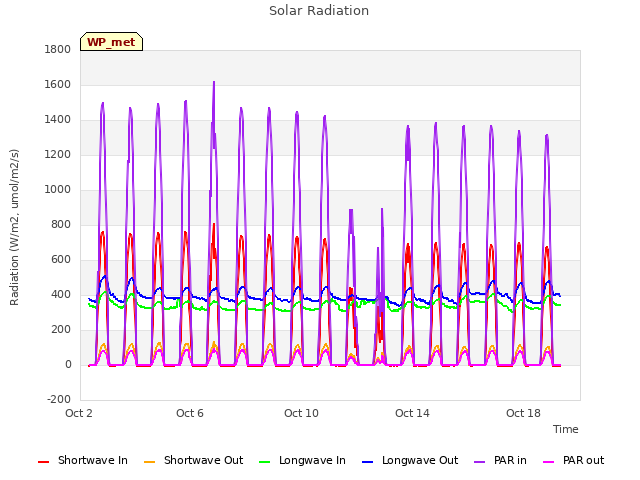Click the Oct 6 x-axis tick label
The width and height of the screenshot is (640, 480).
click(190, 413)
